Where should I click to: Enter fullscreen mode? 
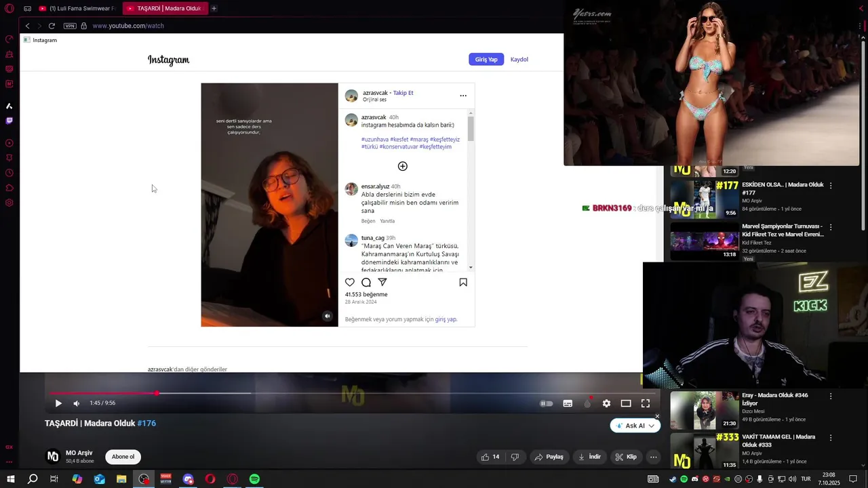[646, 403]
